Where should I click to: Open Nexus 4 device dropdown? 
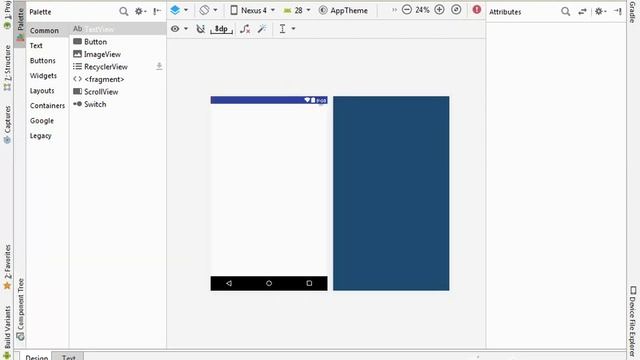(253, 10)
